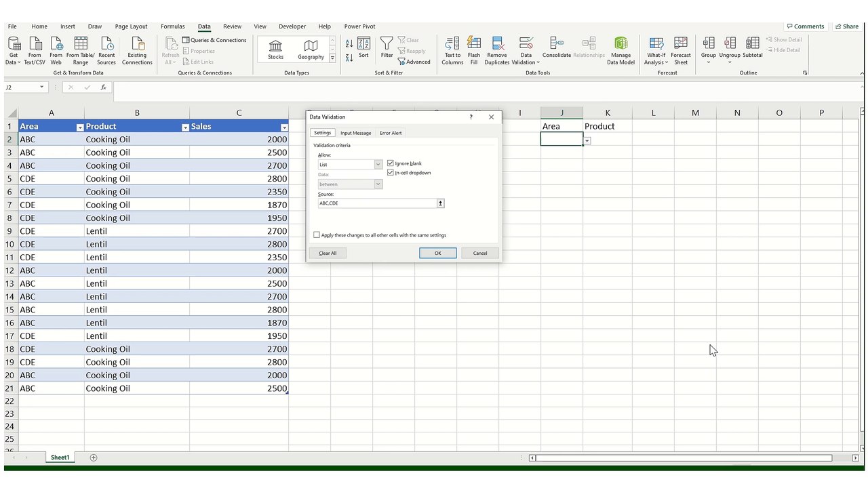This screenshot has height=488, width=868.
Task: Open Text to Columns wizard
Action: click(452, 51)
